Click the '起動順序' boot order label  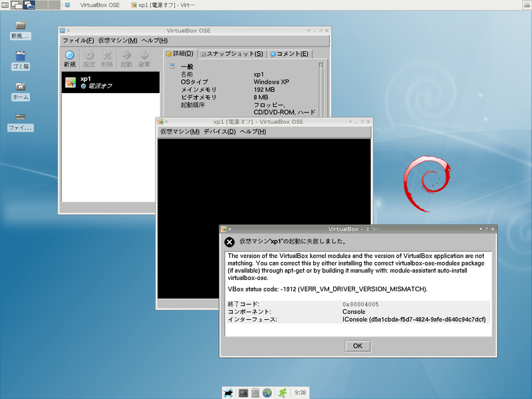(192, 105)
